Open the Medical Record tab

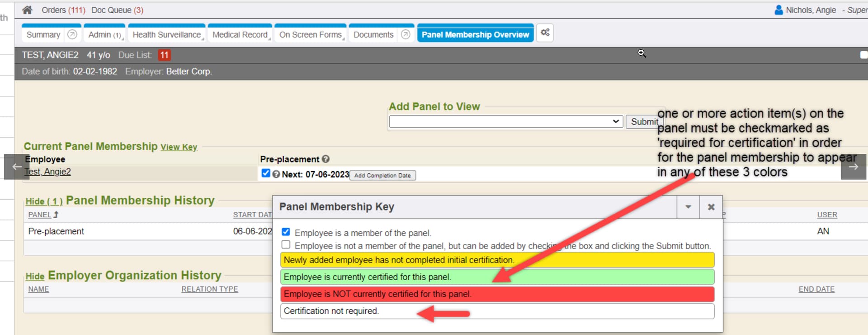pos(240,34)
